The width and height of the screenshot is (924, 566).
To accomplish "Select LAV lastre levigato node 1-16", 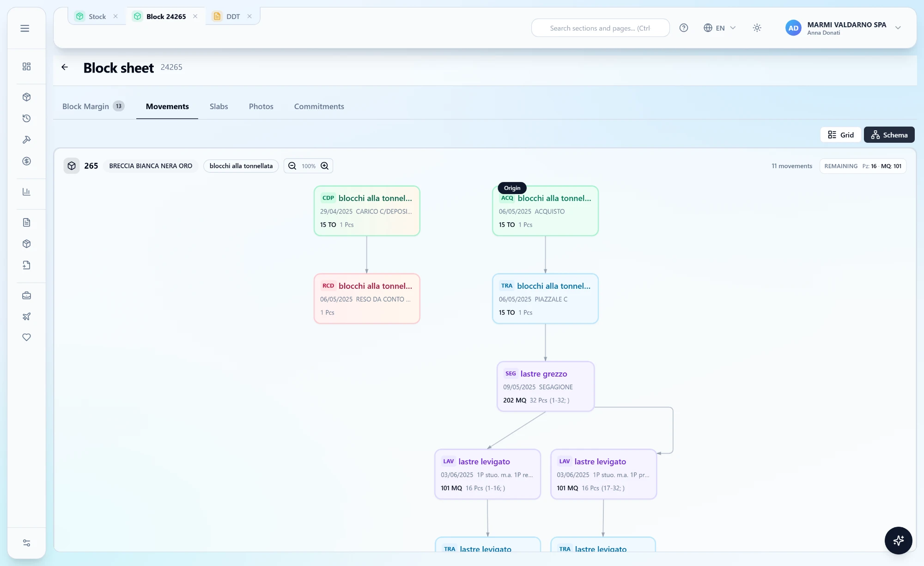I will tap(487, 474).
